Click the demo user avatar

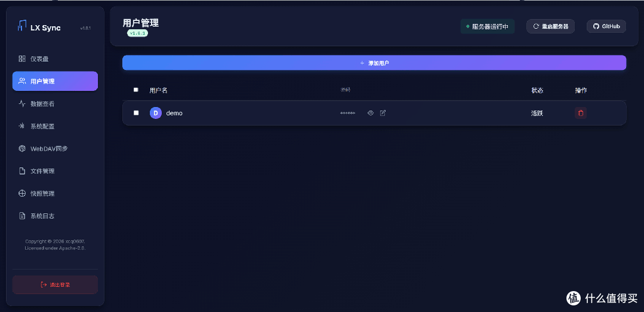pyautogui.click(x=155, y=113)
